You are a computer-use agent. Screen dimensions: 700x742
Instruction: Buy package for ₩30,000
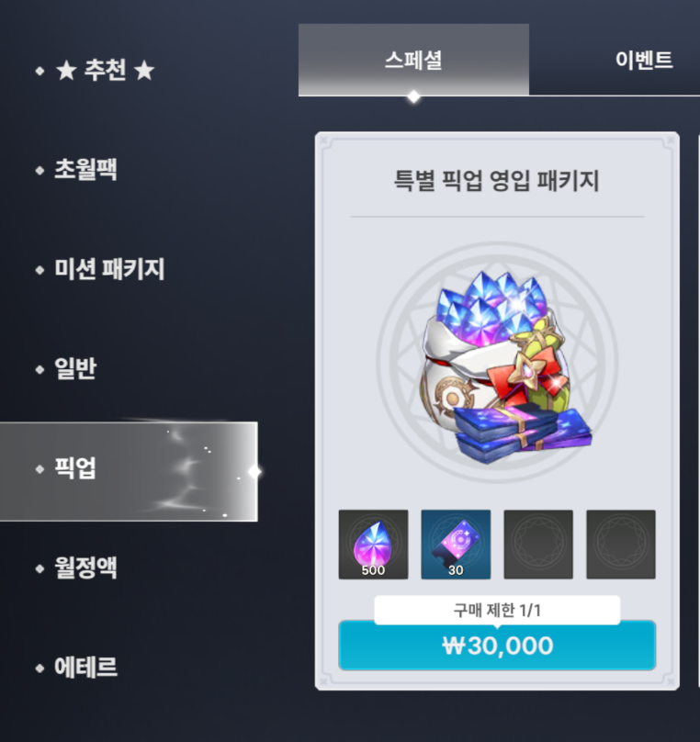497,646
